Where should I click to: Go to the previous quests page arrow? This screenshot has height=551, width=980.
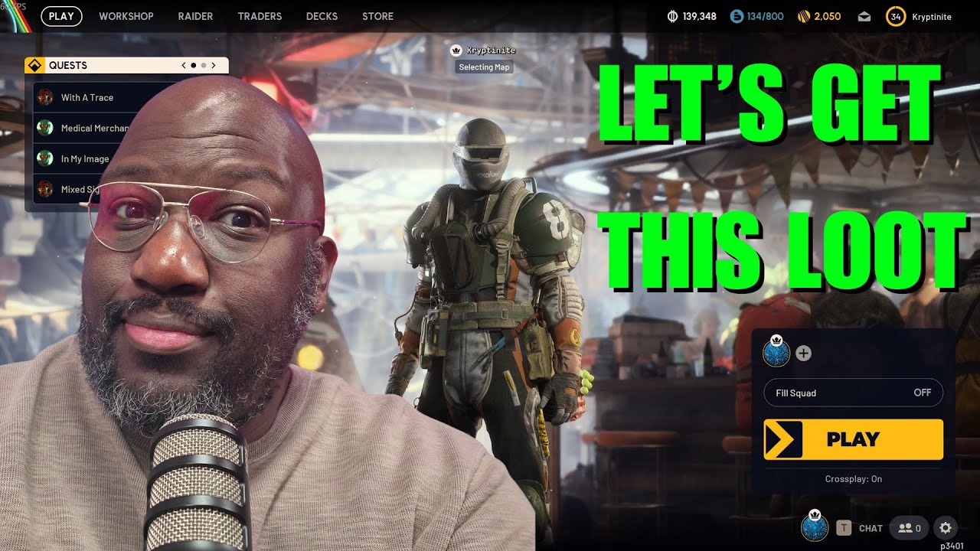coord(184,66)
